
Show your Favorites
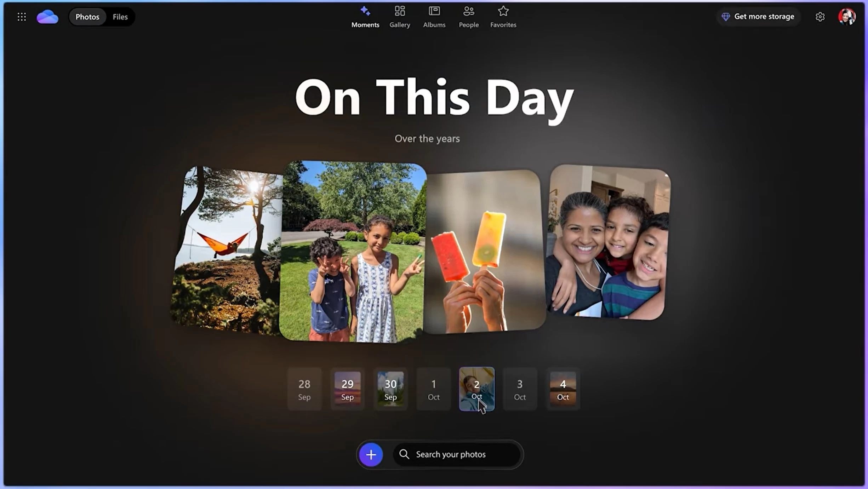pos(503,17)
